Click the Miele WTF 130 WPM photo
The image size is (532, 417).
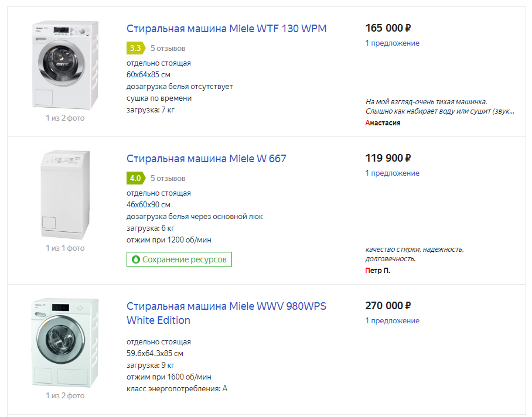tap(65, 66)
